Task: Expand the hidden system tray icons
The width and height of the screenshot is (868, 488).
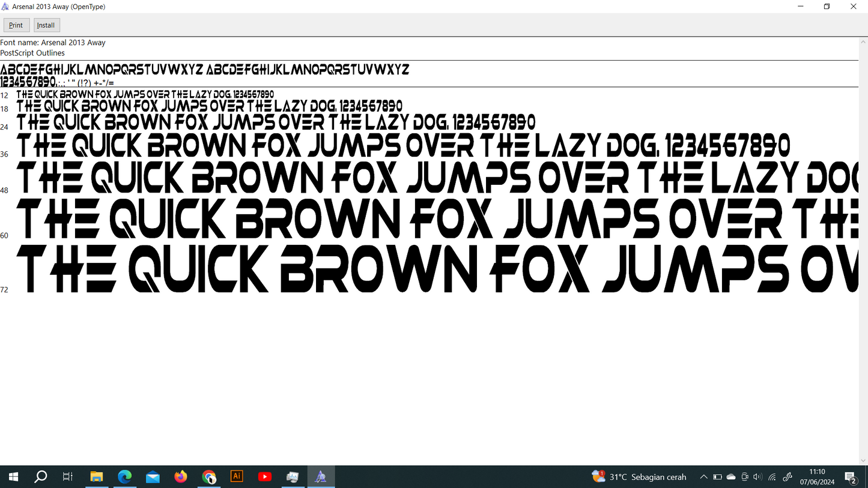Action: 703,477
